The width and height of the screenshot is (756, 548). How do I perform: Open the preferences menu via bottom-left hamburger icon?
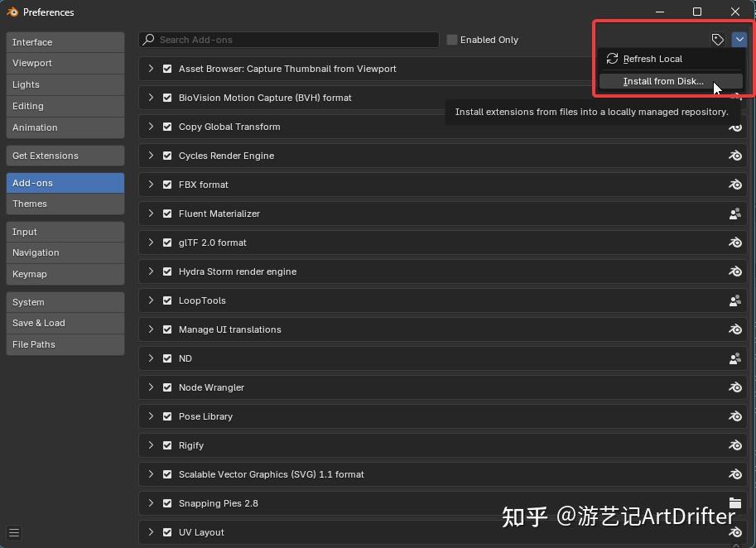13,533
